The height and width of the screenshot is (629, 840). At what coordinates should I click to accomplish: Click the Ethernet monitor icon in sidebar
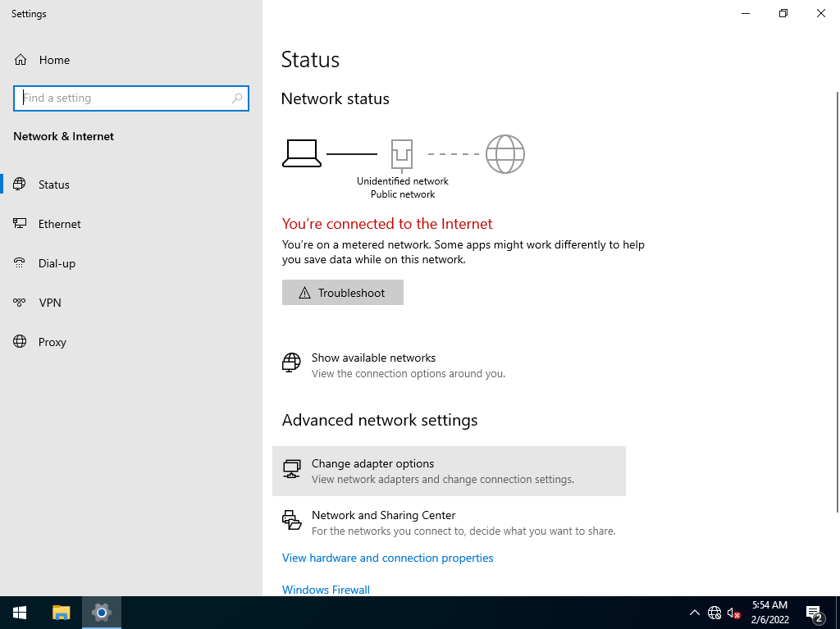[x=20, y=223]
